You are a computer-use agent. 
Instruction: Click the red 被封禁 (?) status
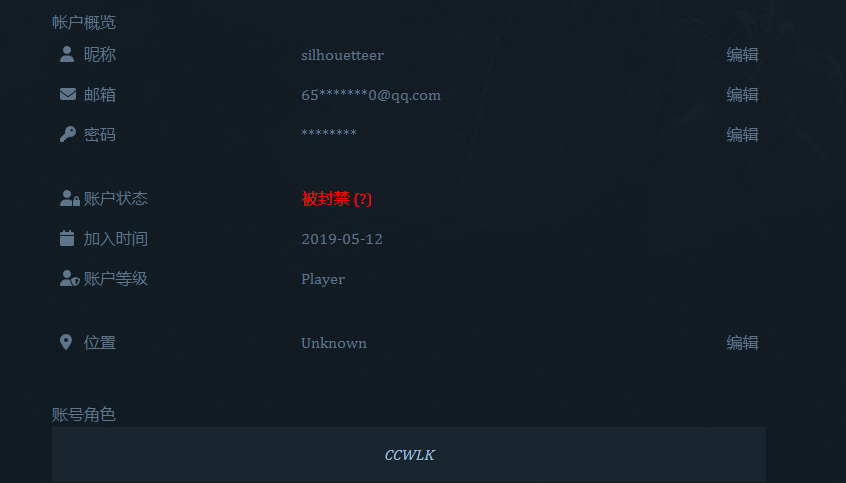pos(336,199)
